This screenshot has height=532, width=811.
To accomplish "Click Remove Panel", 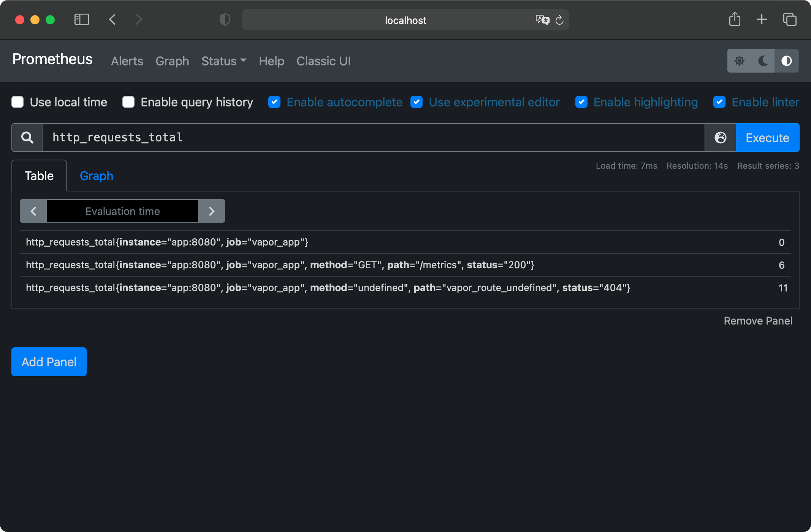I will (x=758, y=321).
